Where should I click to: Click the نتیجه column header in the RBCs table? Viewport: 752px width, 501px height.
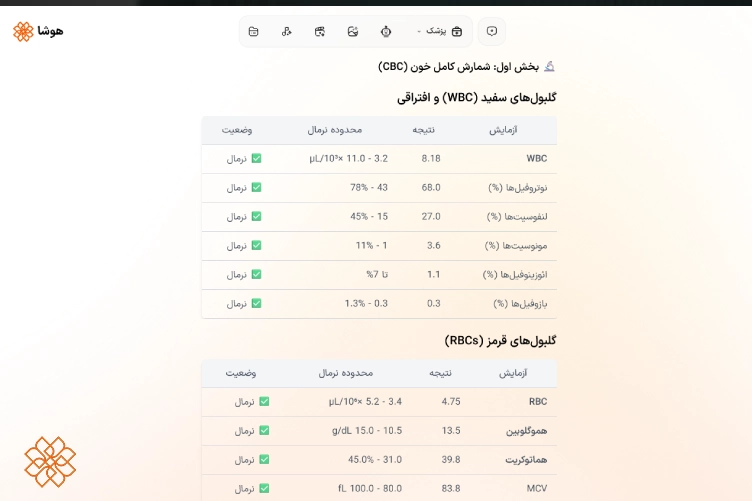pos(440,373)
